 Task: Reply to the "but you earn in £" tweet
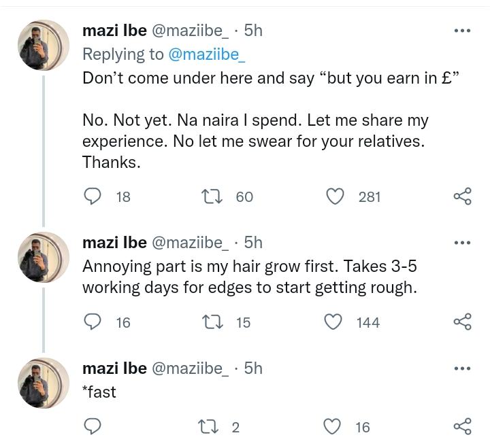(93, 197)
